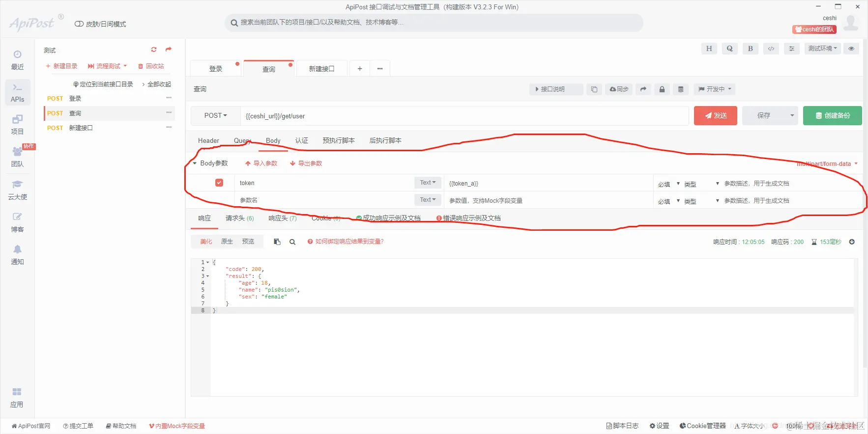The image size is (868, 434).
Task: Click the code brackets toolbar icon
Action: coord(771,49)
